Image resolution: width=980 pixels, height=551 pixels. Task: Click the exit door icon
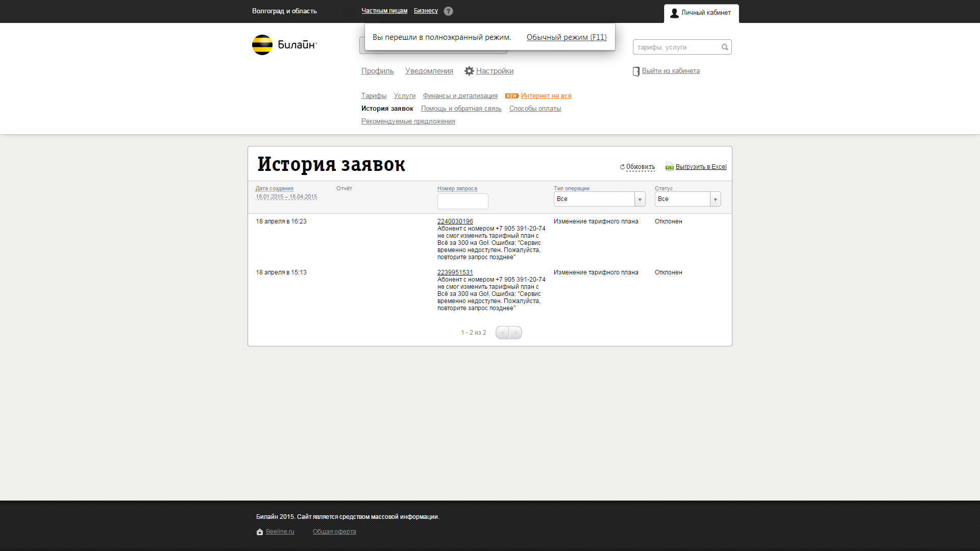(x=636, y=71)
